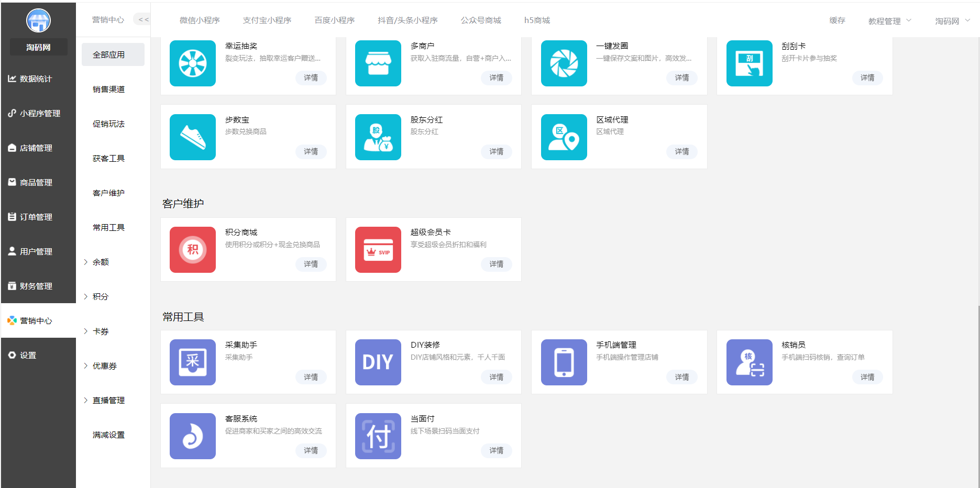The image size is (980, 488).
Task: Expand the 余额 section in sidebar
Action: [x=100, y=262]
